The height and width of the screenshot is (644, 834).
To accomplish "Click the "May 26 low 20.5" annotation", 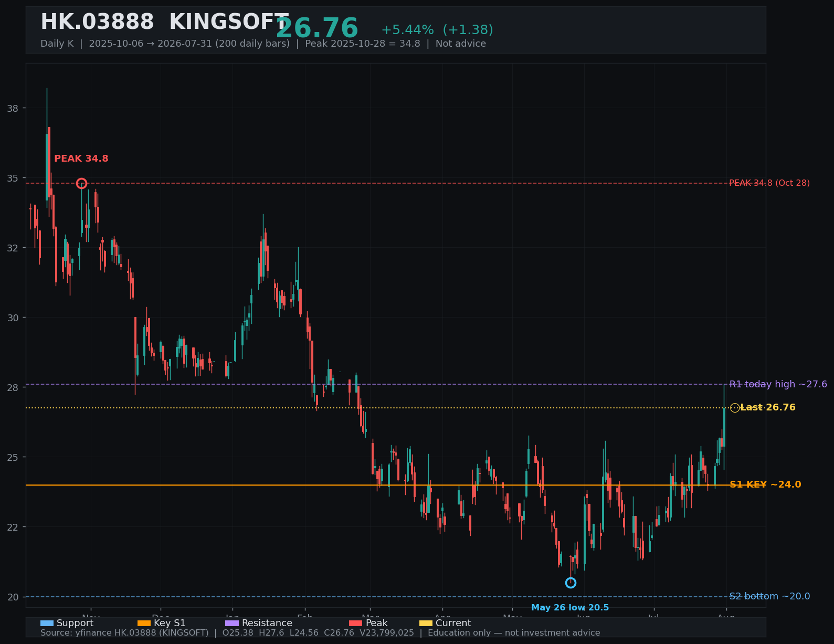I will 570,608.
